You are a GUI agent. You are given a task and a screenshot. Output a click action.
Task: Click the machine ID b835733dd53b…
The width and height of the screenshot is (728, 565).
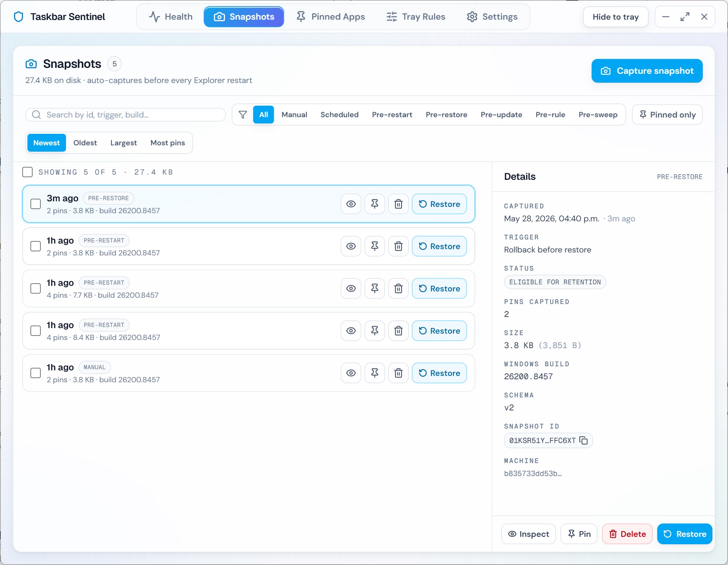point(533,473)
